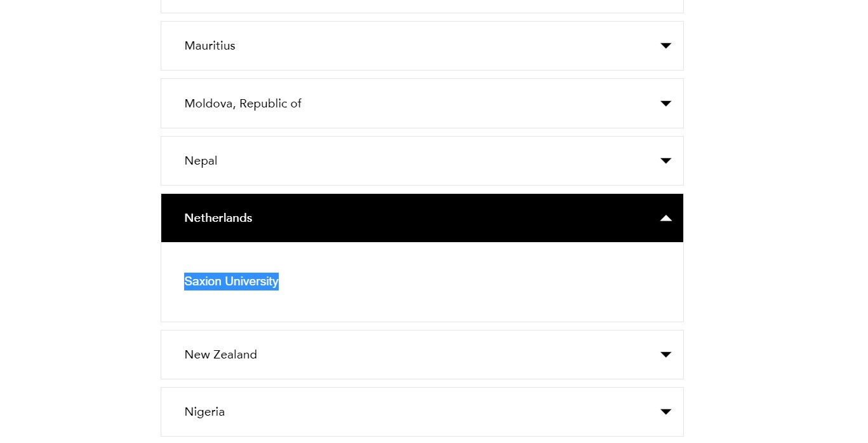Click the down arrow icon on Mauritius row
Image resolution: width=868 pixels, height=443 pixels.
tap(665, 46)
